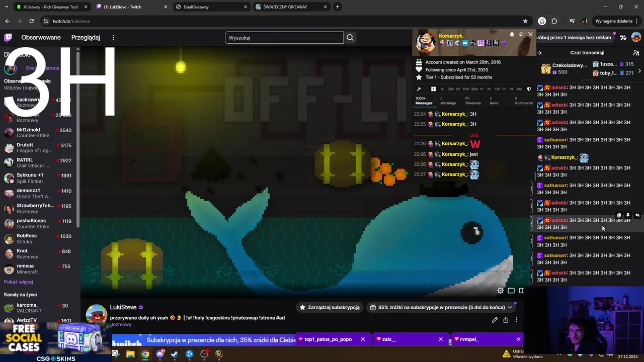The width and height of the screenshot is (644, 362).
Task: Select the Timeouts tab in usercard
Action: coord(472,101)
